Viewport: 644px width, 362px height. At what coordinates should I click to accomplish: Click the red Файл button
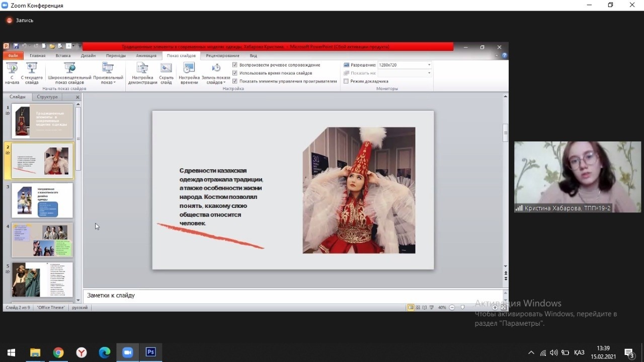[x=13, y=55]
